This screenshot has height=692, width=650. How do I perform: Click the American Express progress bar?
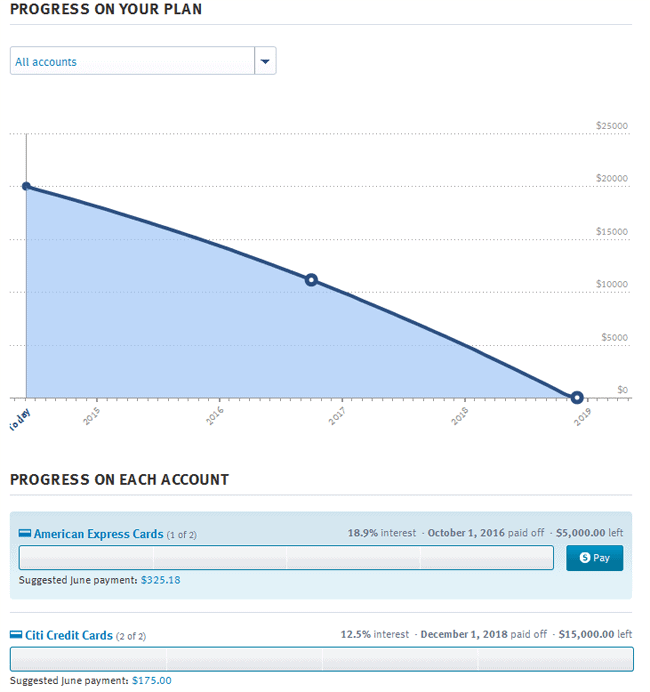coord(286,557)
